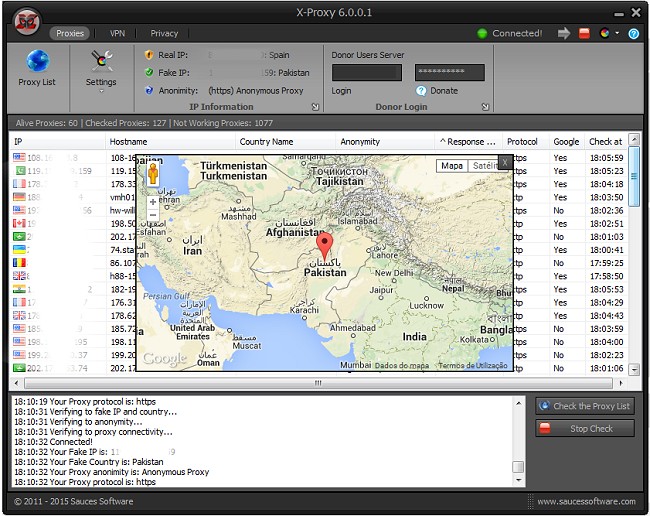The image size is (650, 516).
Task: Click the Check the Proxy List button
Action: (585, 406)
